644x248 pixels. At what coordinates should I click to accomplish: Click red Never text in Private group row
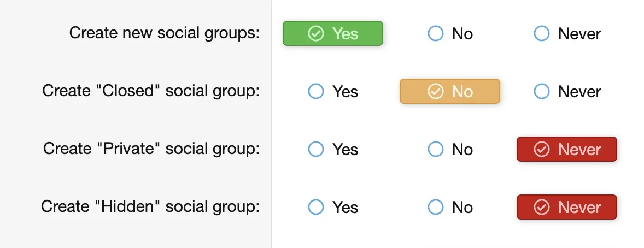point(579,150)
